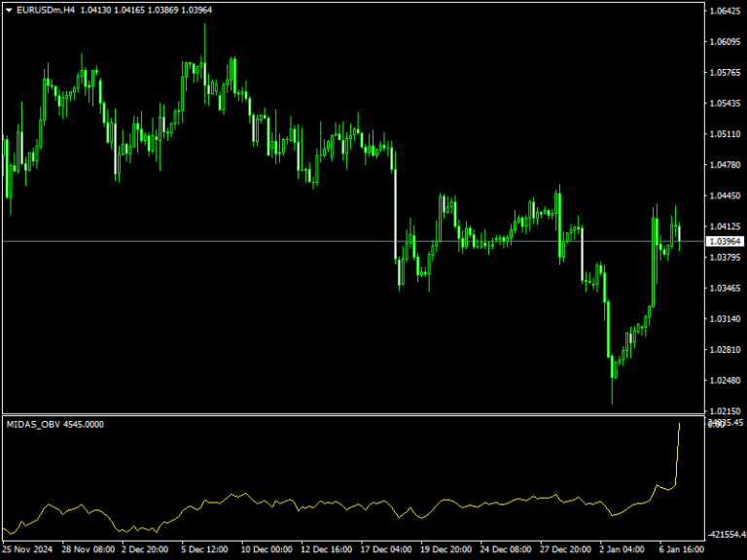747x560 pixels.
Task: Click the yellow MIDAS_OBV line spike at right
Action: point(677,452)
